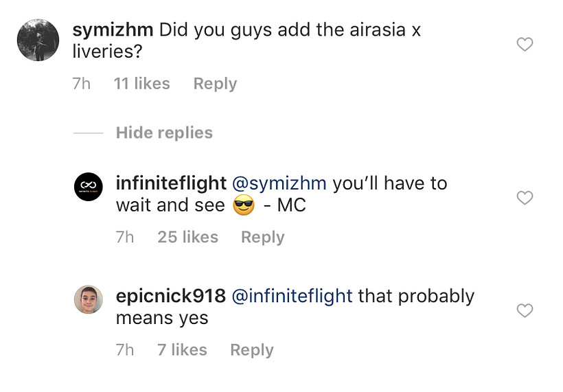Click the 7h timestamp on symizhm's comment
Screen dimensions: 563x392
click(x=82, y=84)
